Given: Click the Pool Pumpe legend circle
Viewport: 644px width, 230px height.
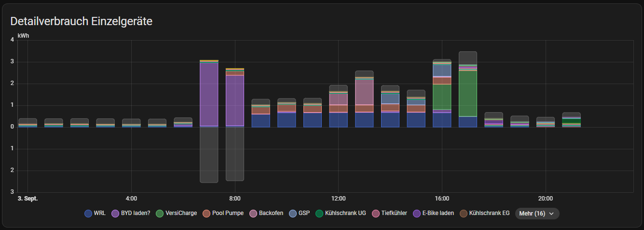Looking at the screenshot, I should pyautogui.click(x=206, y=213).
